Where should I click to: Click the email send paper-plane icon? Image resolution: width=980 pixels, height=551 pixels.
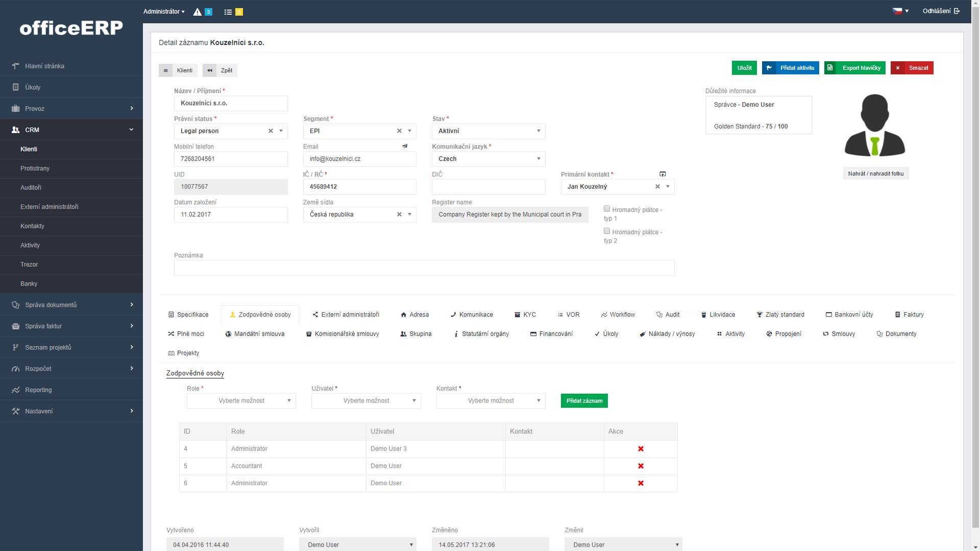coord(405,146)
